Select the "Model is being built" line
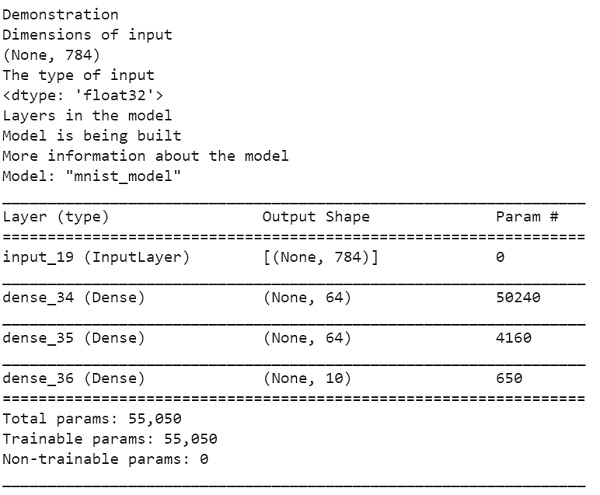This screenshot has width=600, height=495. point(91,136)
